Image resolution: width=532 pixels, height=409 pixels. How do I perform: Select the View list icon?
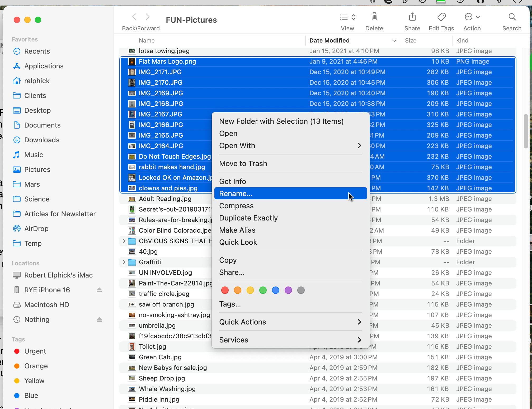tap(344, 17)
